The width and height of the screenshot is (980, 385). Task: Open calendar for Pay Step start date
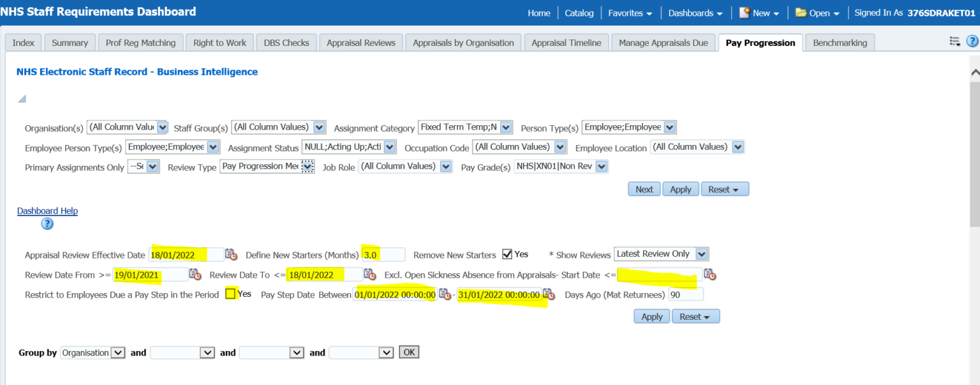point(445,294)
